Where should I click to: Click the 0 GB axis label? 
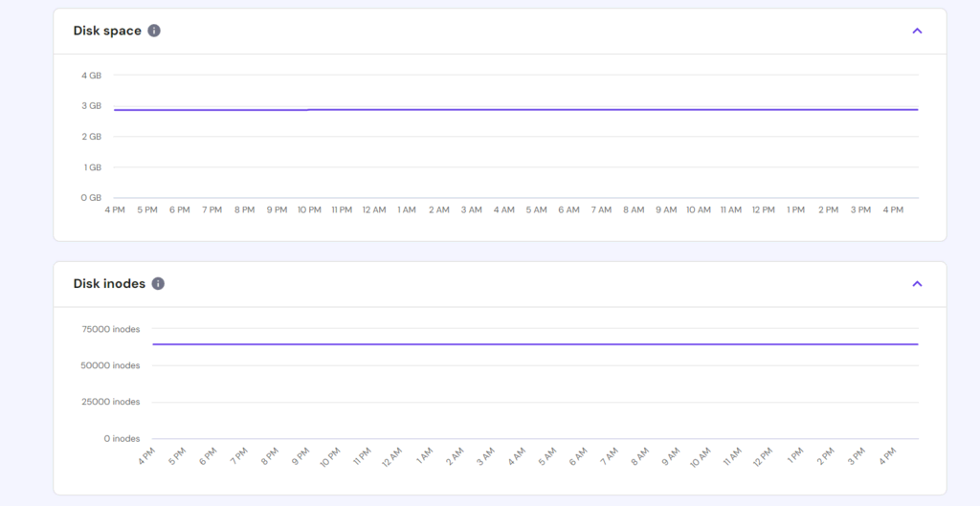pos(91,197)
